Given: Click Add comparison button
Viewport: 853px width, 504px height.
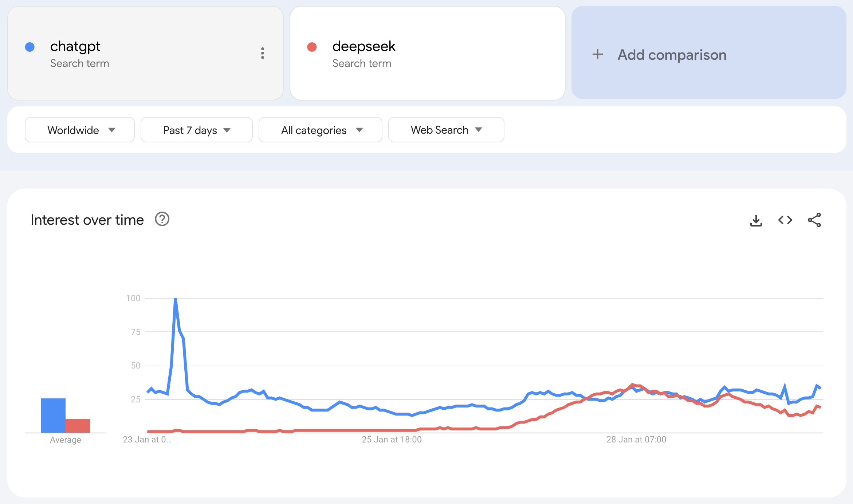Looking at the screenshot, I should [709, 52].
